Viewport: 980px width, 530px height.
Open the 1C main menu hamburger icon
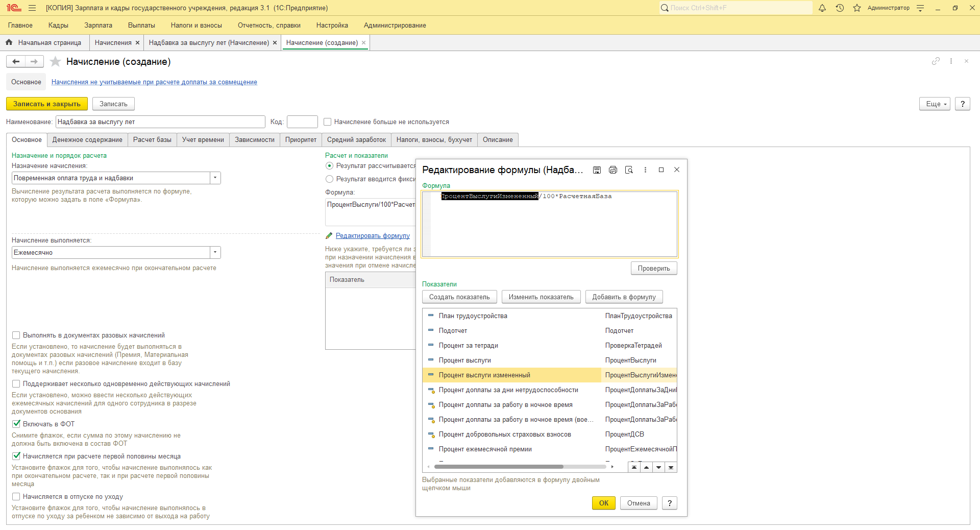[32, 8]
